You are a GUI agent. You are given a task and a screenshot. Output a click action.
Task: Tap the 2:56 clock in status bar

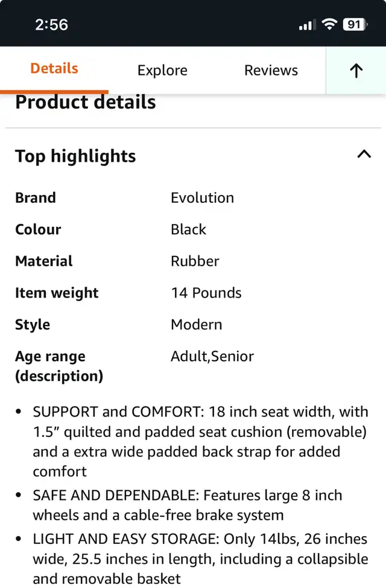(52, 25)
